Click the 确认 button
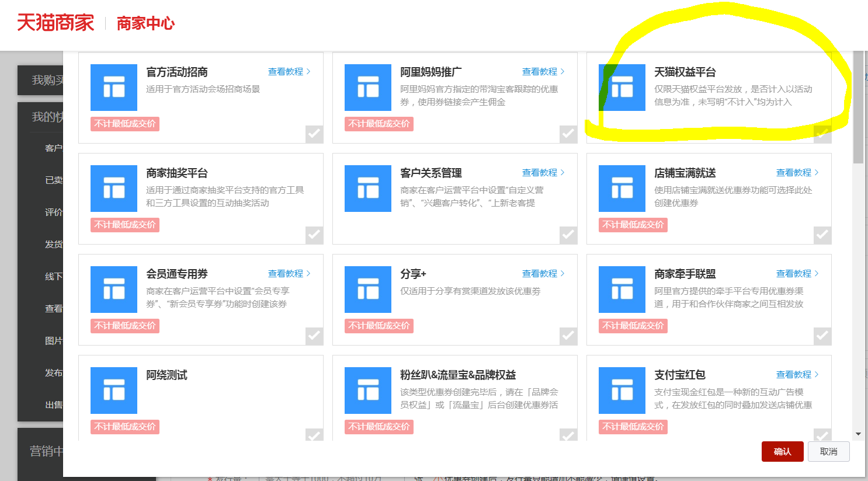The image size is (868, 481). coord(783,452)
